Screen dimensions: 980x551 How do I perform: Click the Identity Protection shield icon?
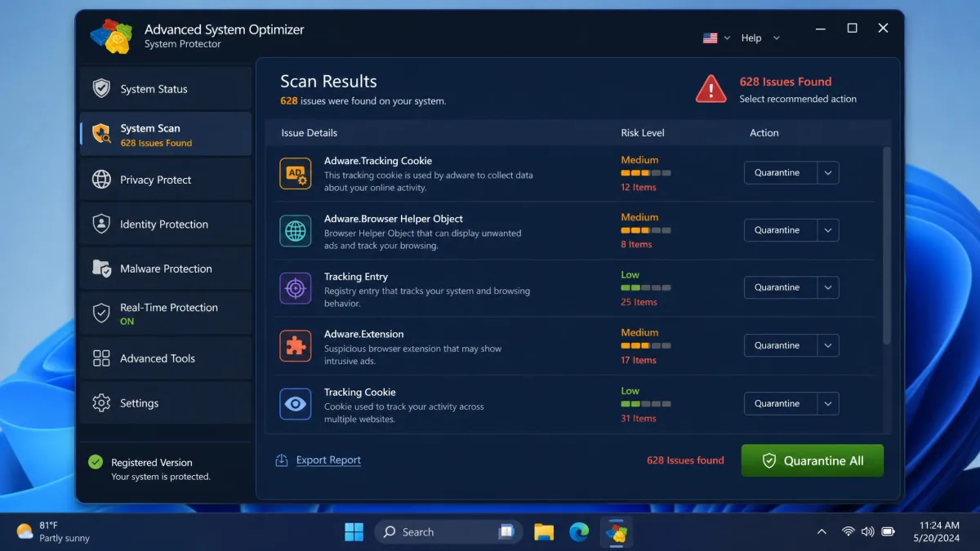pyautogui.click(x=101, y=224)
